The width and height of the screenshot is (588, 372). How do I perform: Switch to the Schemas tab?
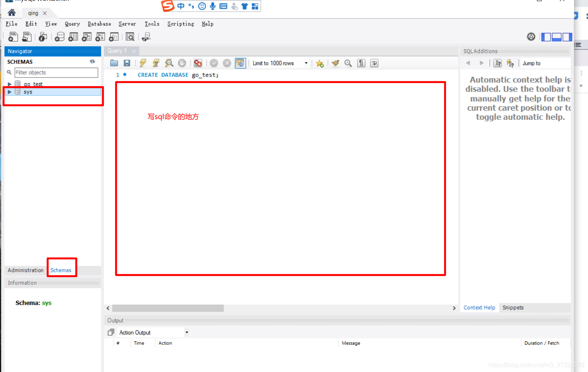[x=61, y=270]
